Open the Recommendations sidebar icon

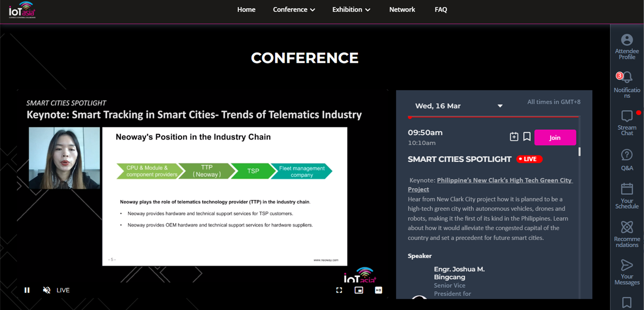[x=627, y=227]
